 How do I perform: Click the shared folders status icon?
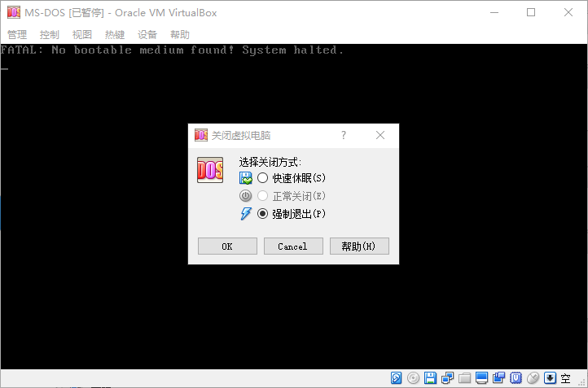click(x=464, y=378)
